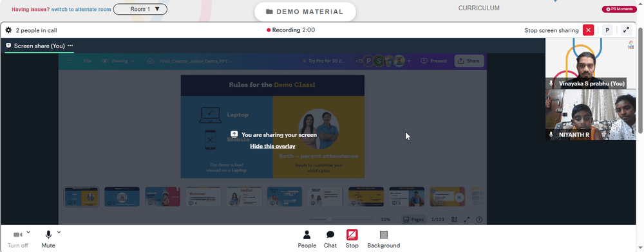Mute the microphone
Viewport: 644px width, 252px height.
tap(48, 239)
